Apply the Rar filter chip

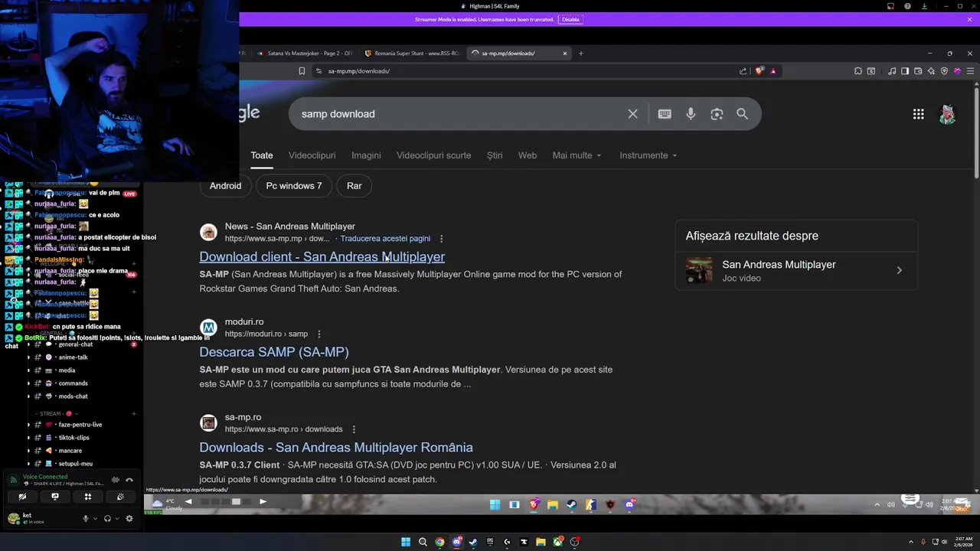(354, 186)
